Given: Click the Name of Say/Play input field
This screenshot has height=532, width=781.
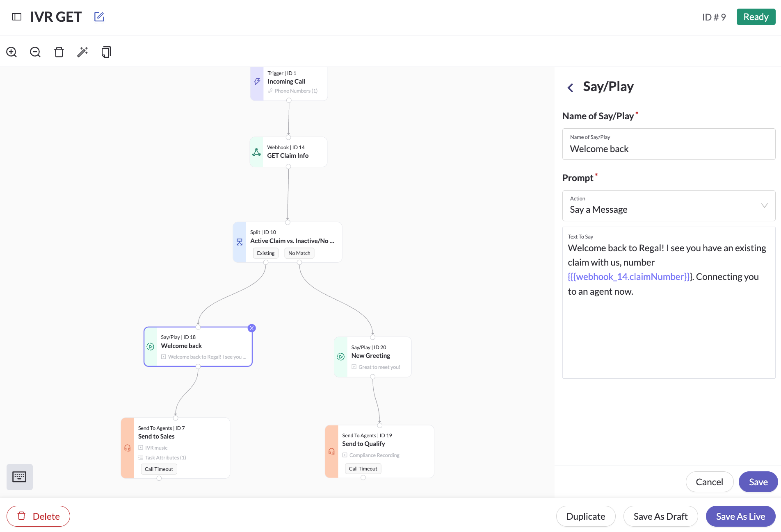Looking at the screenshot, I should point(669,149).
